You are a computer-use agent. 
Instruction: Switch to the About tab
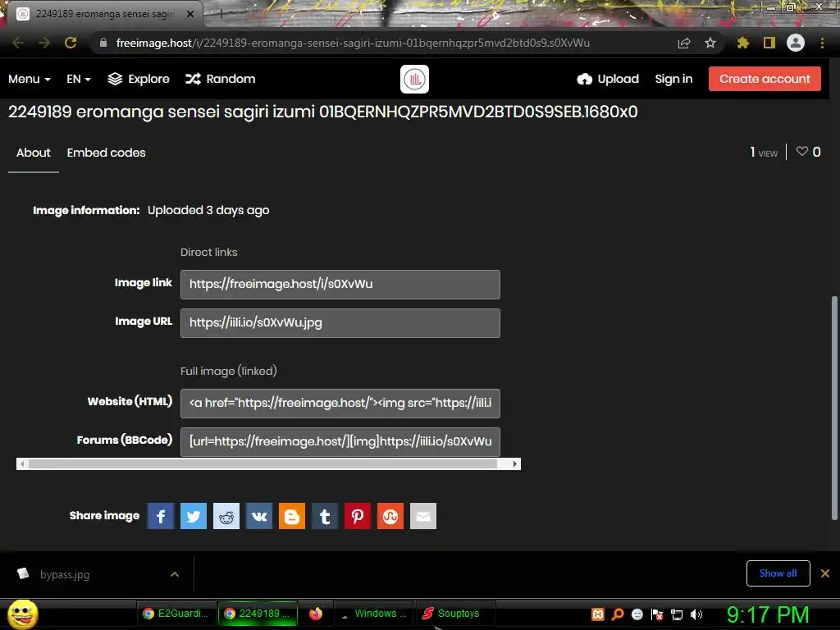33,153
